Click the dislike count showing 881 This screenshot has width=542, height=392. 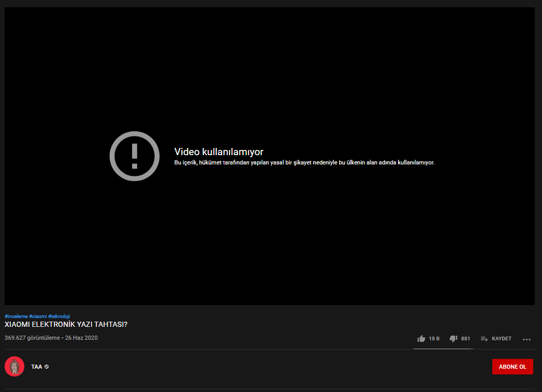coord(465,339)
